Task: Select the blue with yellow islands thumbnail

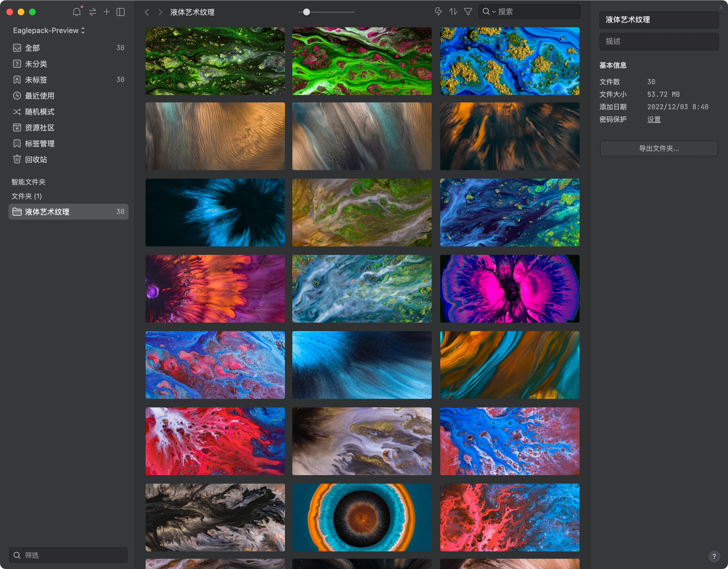Action: coord(510,61)
